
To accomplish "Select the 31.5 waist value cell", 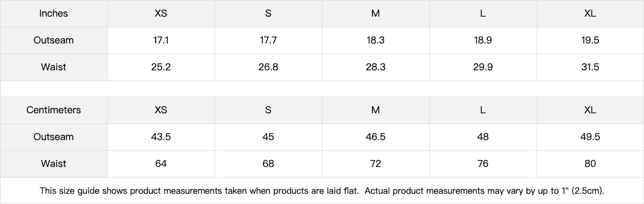I will point(590,67).
